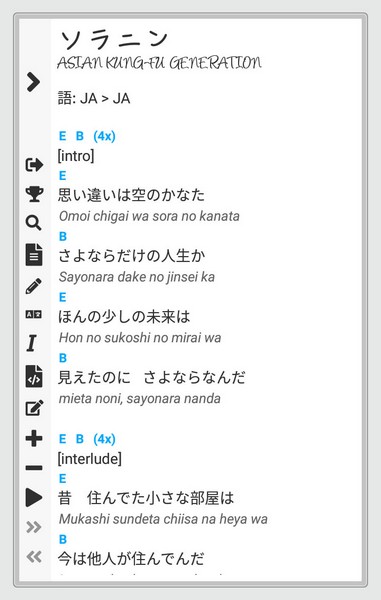Click the double right chevron icon
The height and width of the screenshot is (600, 381).
(34, 527)
